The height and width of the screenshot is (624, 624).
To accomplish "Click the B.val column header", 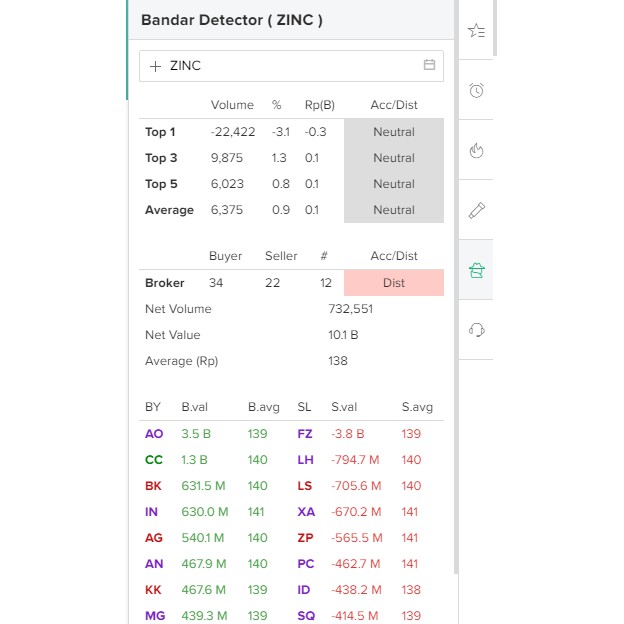I will (x=195, y=407).
